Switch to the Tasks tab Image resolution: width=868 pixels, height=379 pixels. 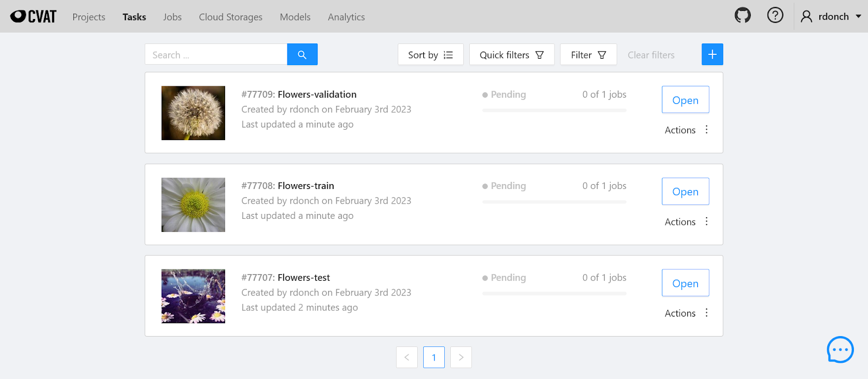135,17
